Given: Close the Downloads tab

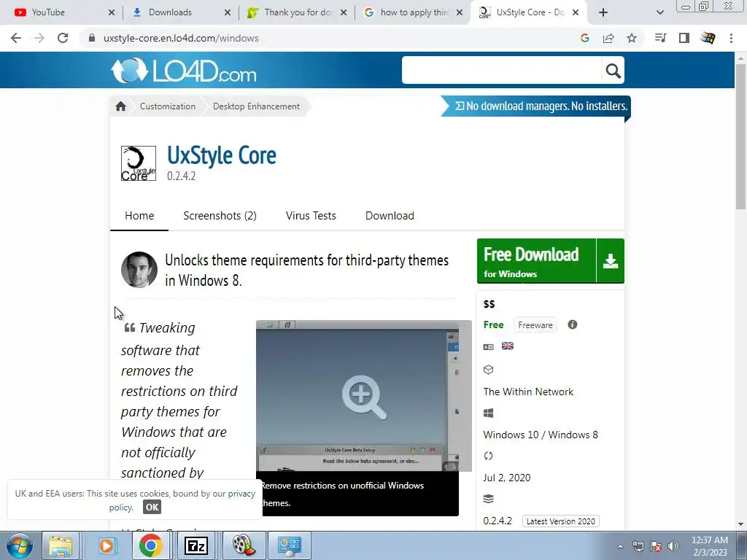Looking at the screenshot, I should (228, 12).
